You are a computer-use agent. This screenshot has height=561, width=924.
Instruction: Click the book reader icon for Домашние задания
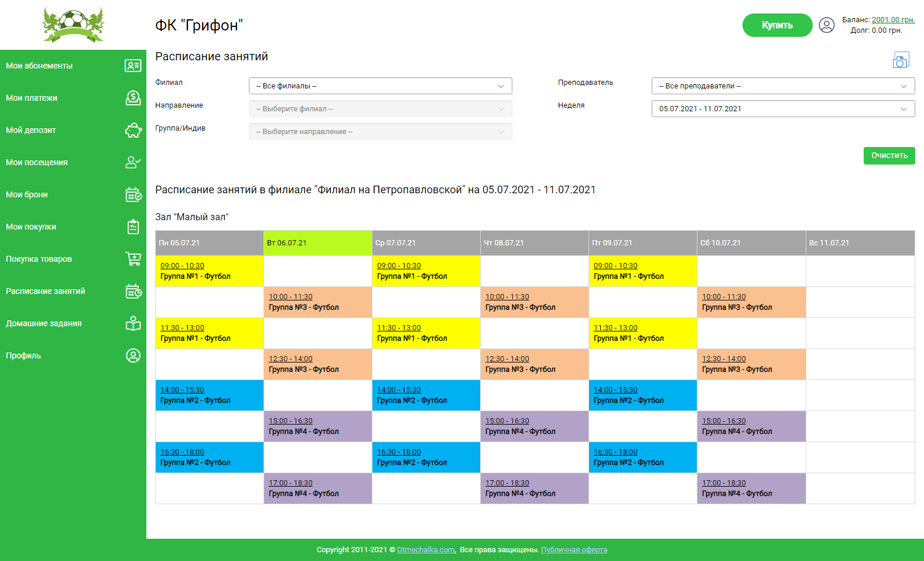tap(133, 323)
